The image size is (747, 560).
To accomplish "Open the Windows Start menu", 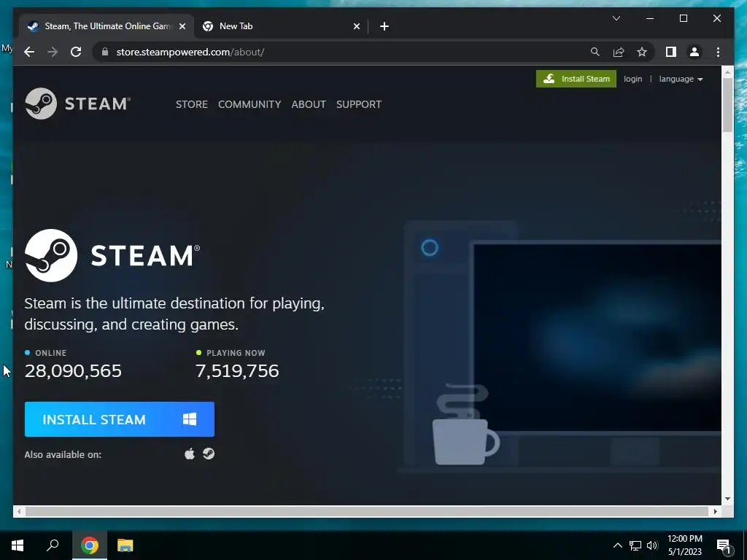I will click(18, 545).
